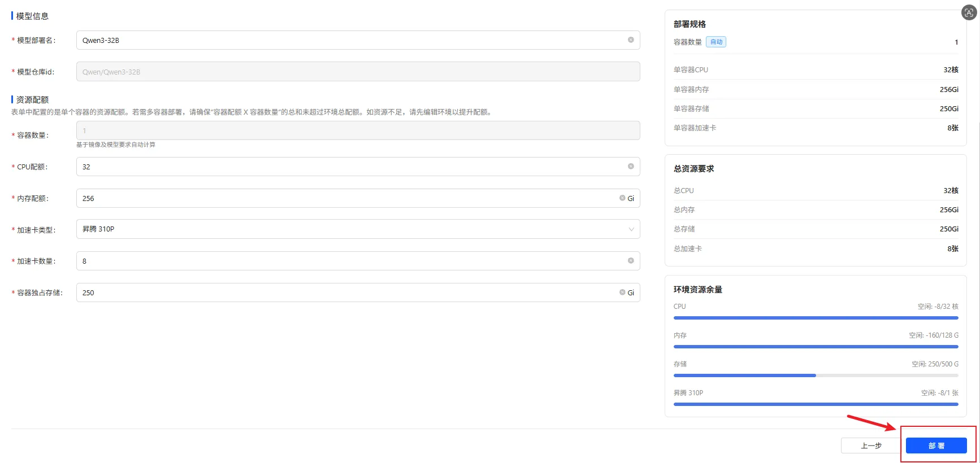Clear the 容器独占存储 value icon
This screenshot has height=463, width=980.
click(622, 292)
